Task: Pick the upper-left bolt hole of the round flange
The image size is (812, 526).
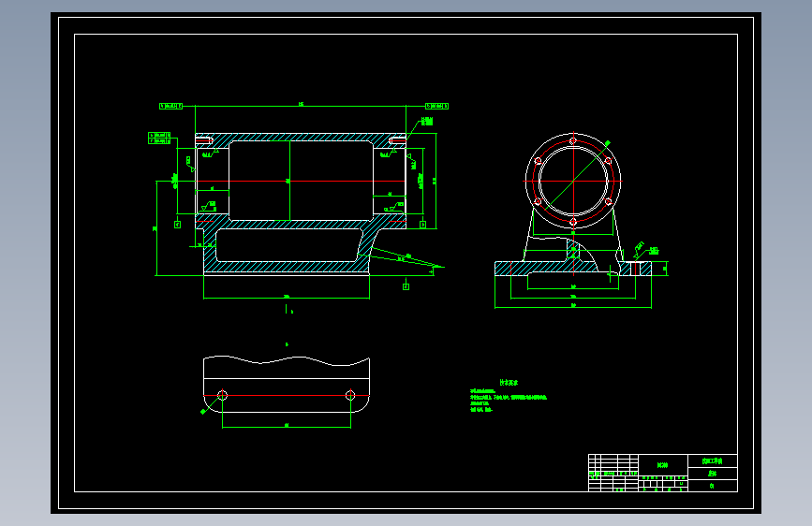Action: point(538,161)
